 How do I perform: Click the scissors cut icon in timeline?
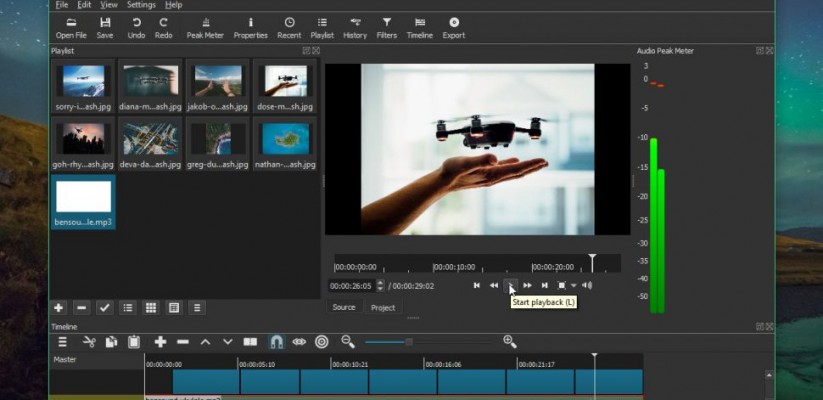(89, 342)
